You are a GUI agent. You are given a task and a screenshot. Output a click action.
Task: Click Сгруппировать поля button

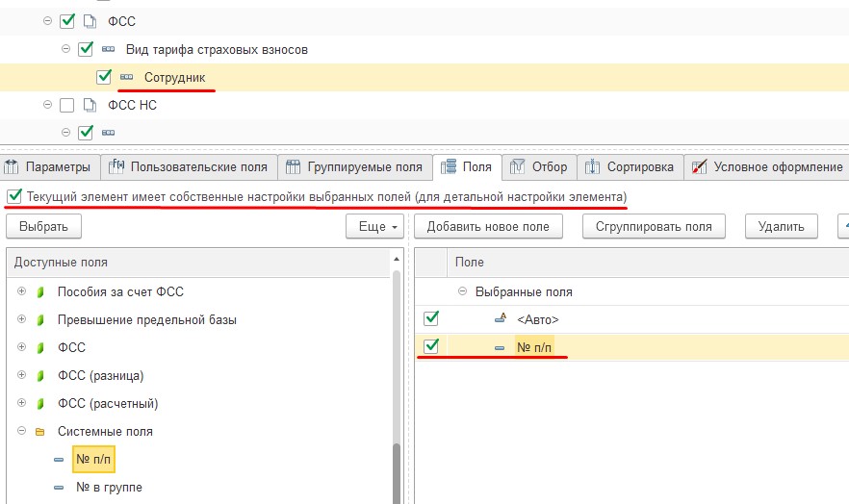654,227
